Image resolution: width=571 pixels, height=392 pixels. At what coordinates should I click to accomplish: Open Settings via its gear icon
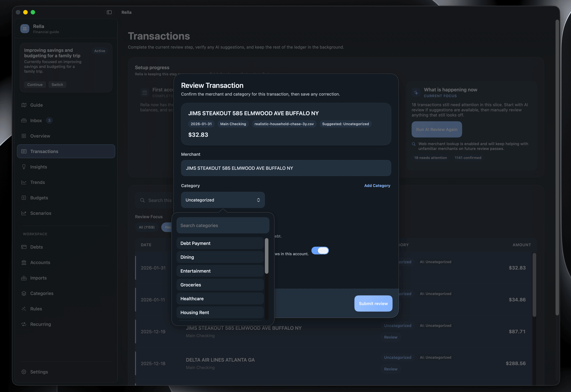[24, 372]
